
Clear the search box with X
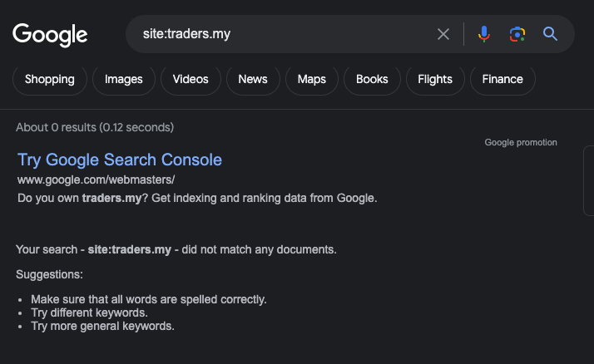[x=443, y=34]
